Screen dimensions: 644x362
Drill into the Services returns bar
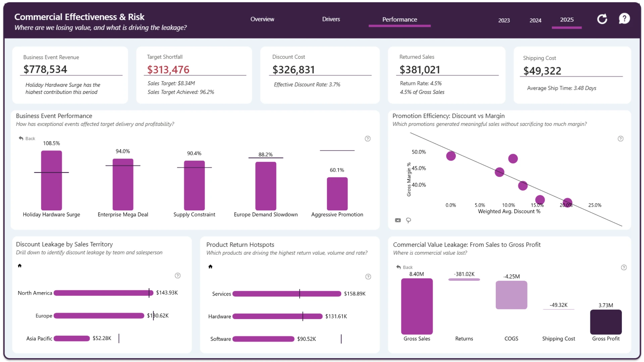pyautogui.click(x=287, y=294)
